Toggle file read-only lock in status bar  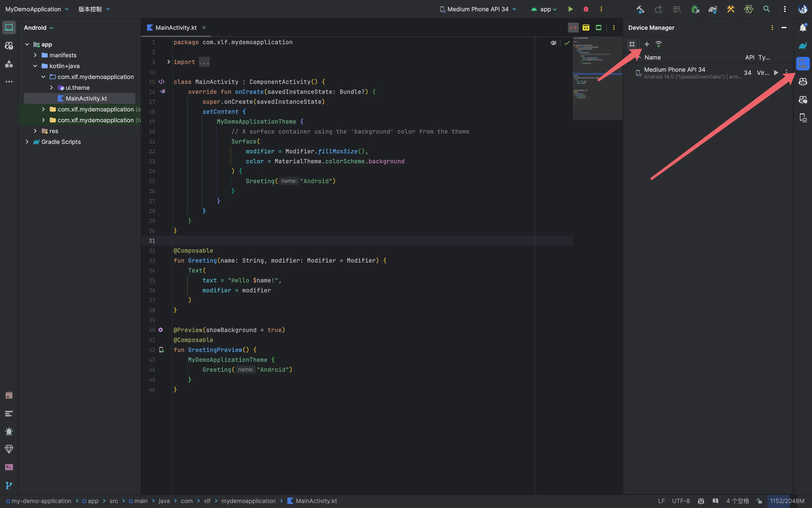coord(759,501)
